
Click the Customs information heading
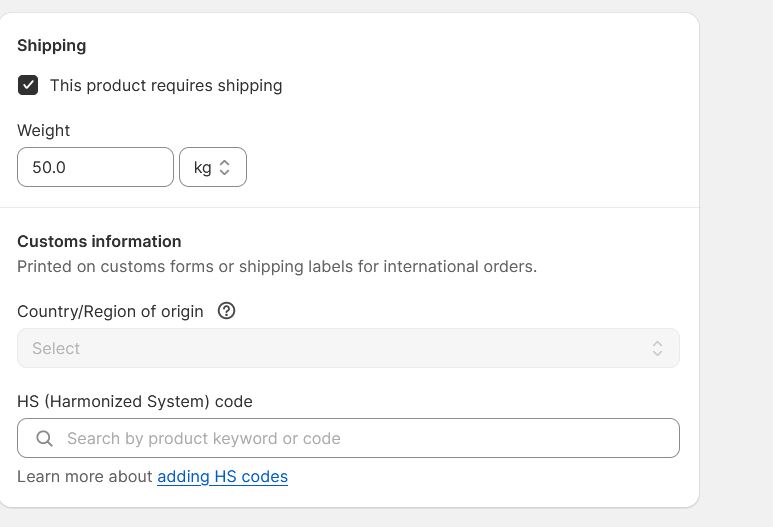point(99,242)
